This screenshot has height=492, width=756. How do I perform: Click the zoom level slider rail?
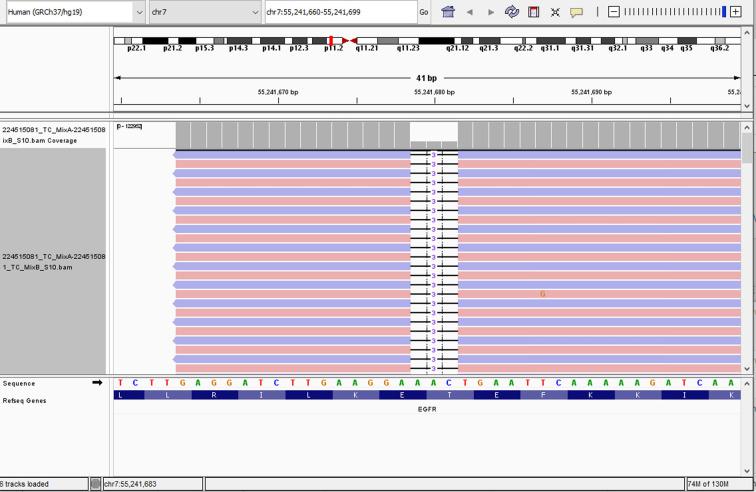(675, 12)
